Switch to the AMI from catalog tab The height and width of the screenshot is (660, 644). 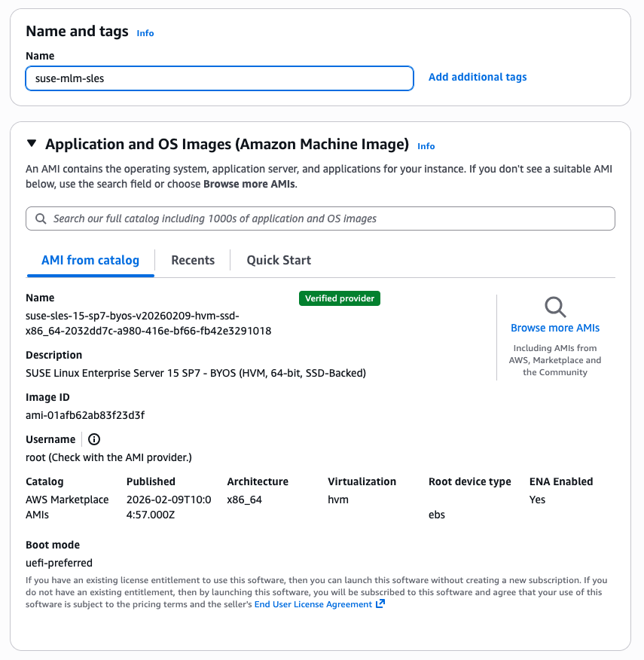pyautogui.click(x=90, y=260)
